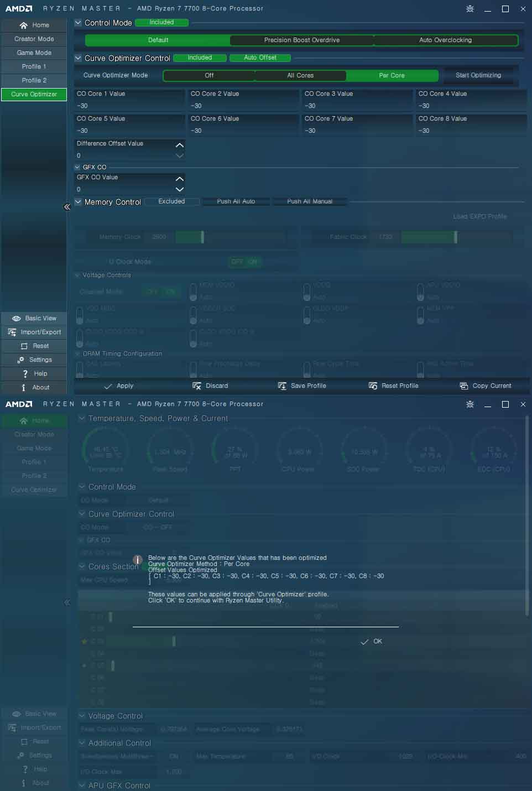Viewport: 532px width, 791px height.
Task: Collapse Cores Section in the lower window
Action: 82,567
